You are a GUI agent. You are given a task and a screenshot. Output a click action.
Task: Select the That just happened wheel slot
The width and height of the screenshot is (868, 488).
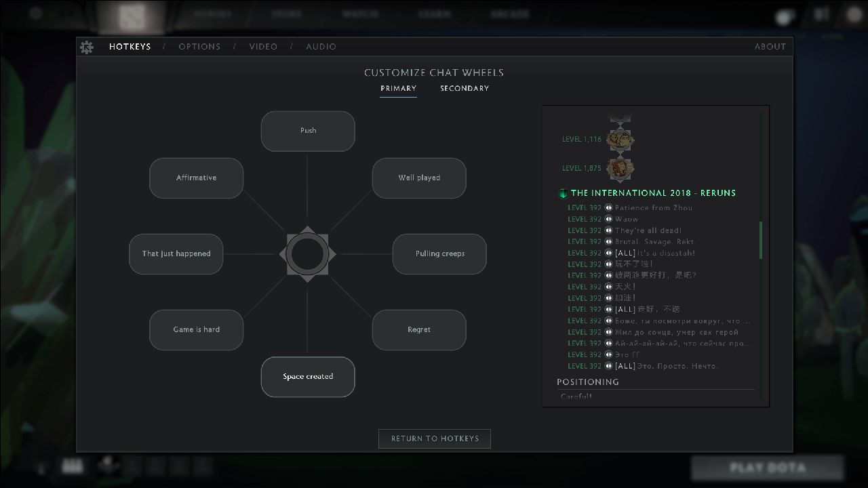176,254
